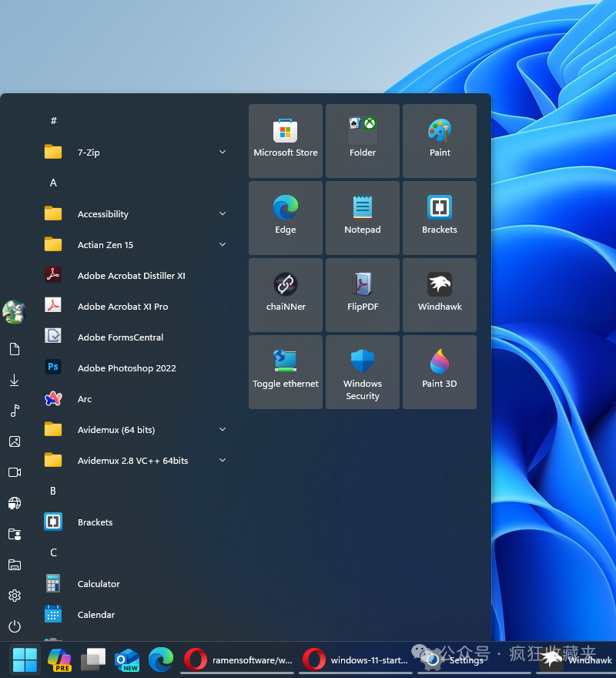
Task: Expand the Avidemux (64 bits) folder
Action: click(x=222, y=429)
